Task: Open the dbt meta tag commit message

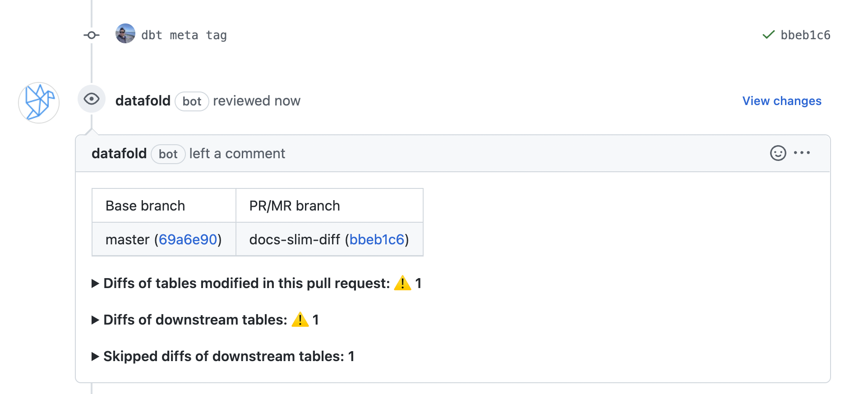Action: (x=184, y=35)
